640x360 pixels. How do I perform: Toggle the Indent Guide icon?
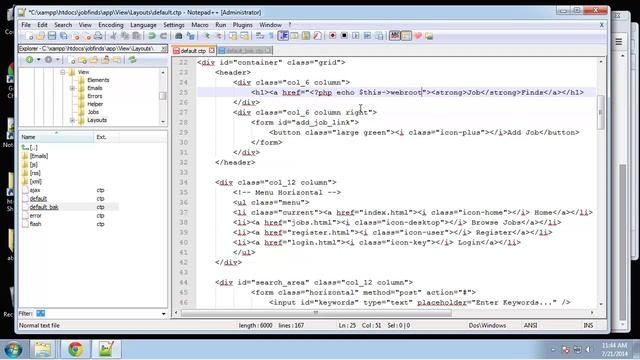click(x=283, y=36)
